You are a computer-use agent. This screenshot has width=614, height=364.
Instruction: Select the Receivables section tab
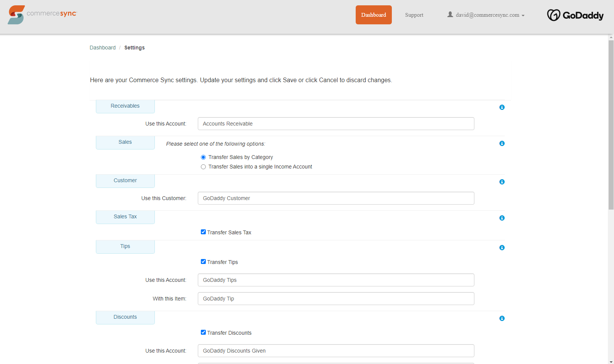click(125, 106)
